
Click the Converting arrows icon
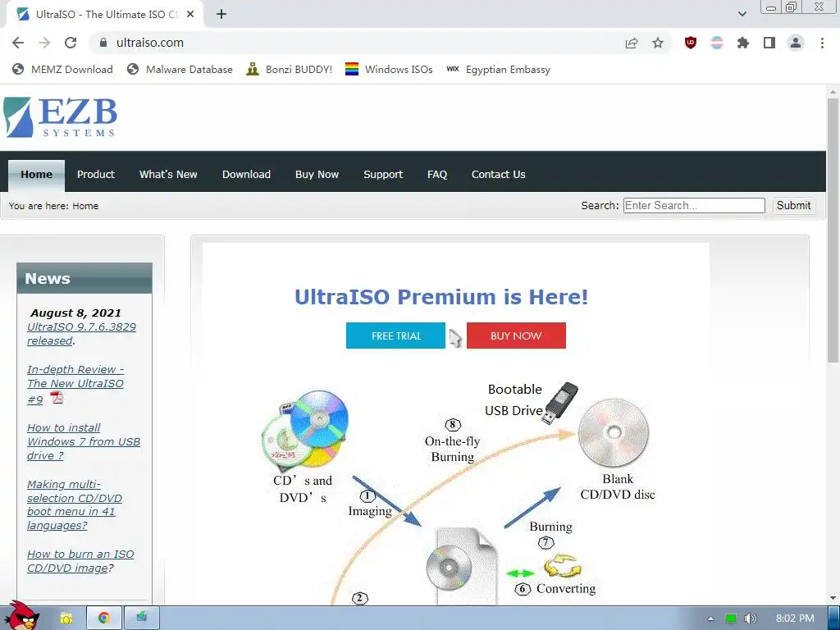563,566
